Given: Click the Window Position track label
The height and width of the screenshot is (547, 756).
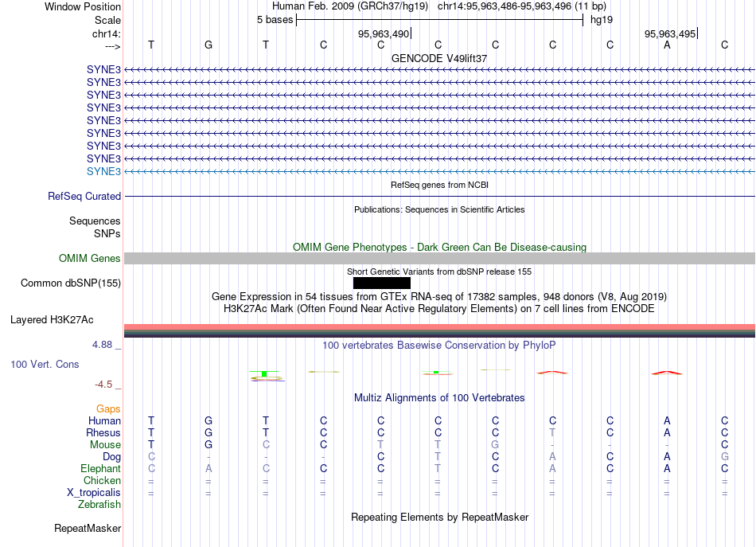Looking at the screenshot, I should tap(83, 6).
